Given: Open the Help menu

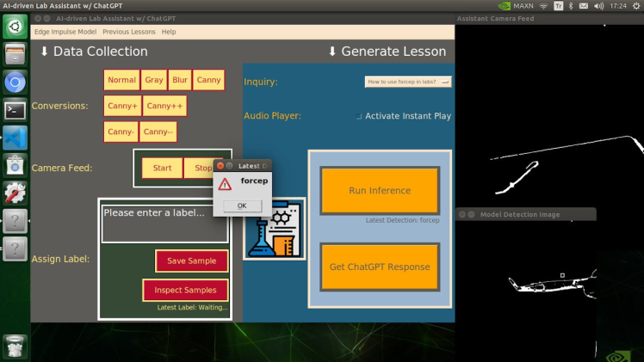Looking at the screenshot, I should pos(169,32).
